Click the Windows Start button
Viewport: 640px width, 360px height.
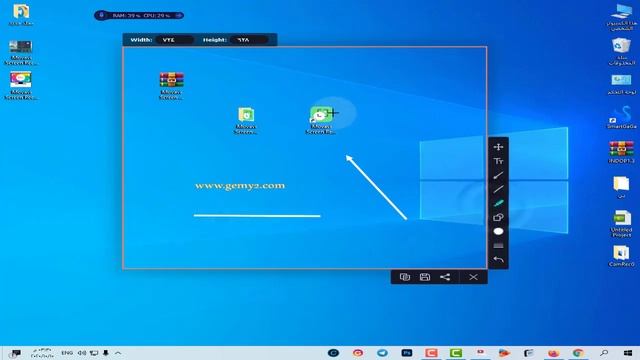pyautogui.click(x=628, y=353)
